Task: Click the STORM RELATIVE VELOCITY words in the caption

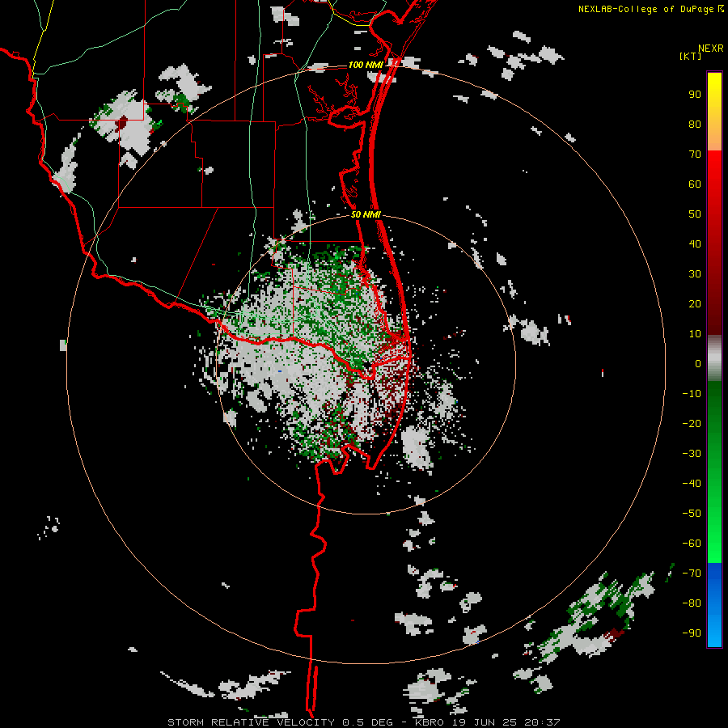Action: (x=250, y=722)
